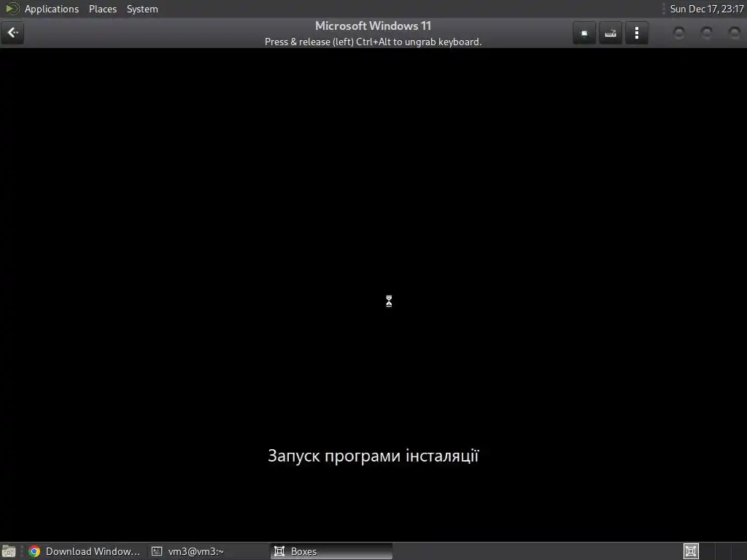Open the clock showing Sun Dec 17, 23:17
Image resolution: width=747 pixels, height=560 pixels.
click(706, 9)
